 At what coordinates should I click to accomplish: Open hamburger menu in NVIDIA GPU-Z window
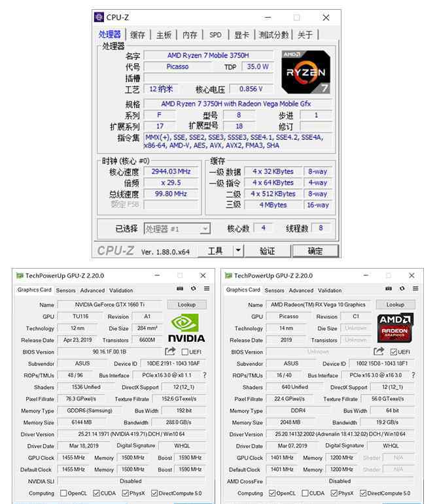(207, 289)
